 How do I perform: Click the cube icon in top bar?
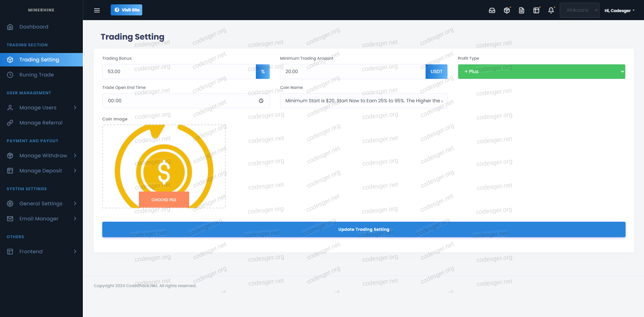click(x=507, y=10)
